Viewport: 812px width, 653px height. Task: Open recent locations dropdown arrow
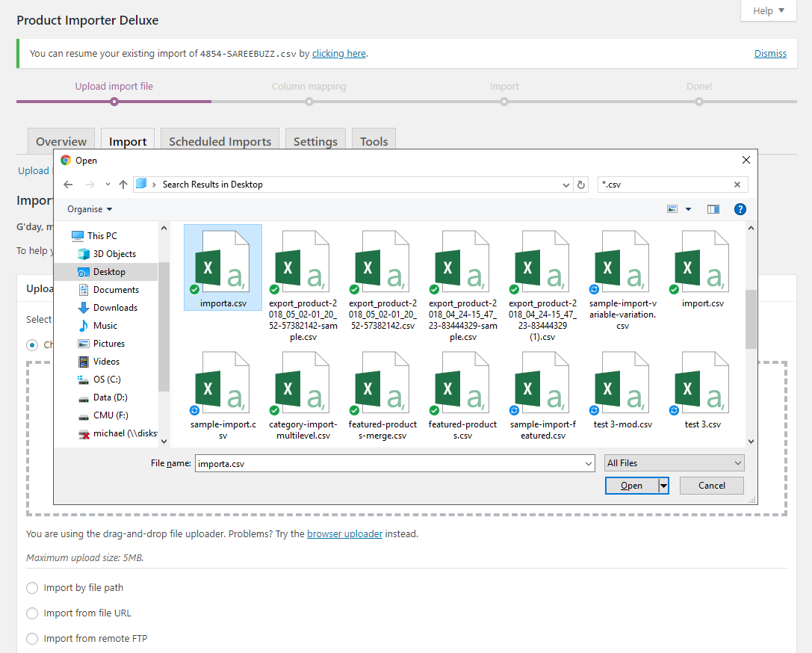coord(108,185)
